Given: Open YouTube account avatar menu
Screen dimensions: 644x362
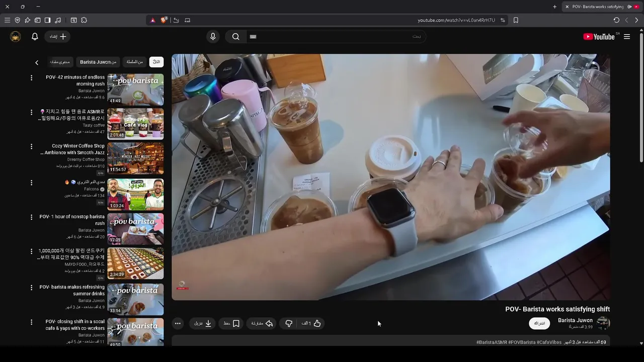Looking at the screenshot, I should [16, 37].
